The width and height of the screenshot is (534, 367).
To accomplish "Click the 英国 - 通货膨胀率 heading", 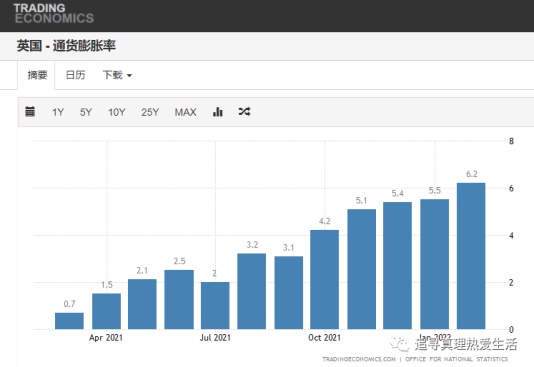I will (66, 46).
